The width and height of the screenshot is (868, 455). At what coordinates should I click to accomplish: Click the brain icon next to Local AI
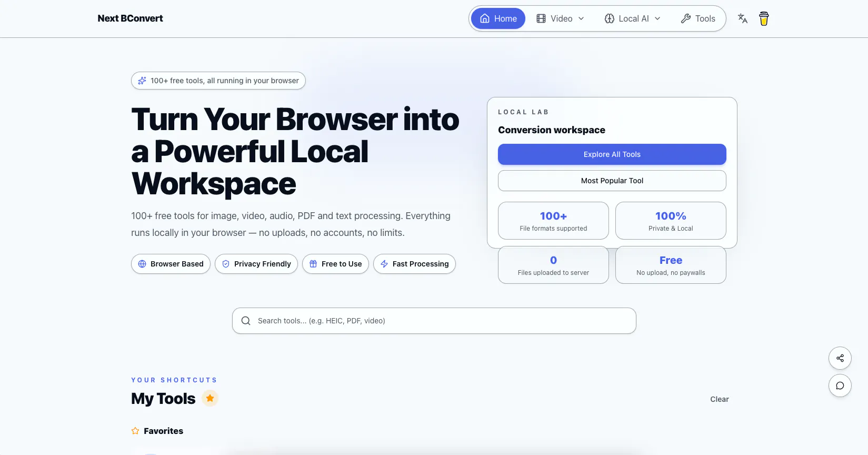pos(610,18)
